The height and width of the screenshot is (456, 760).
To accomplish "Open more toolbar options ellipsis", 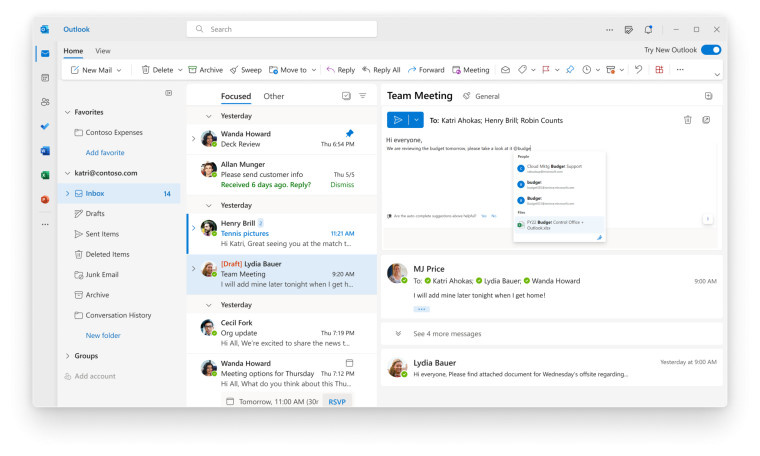I will point(680,70).
